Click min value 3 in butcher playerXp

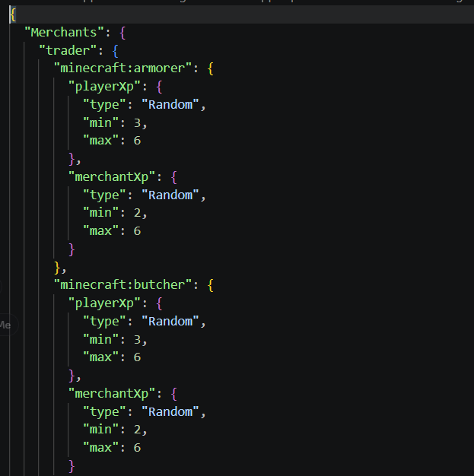(x=138, y=340)
